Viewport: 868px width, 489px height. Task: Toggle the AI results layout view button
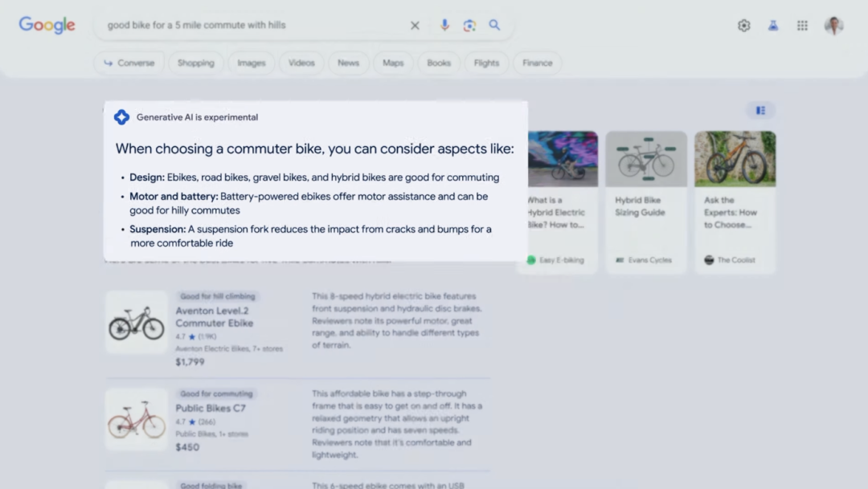(760, 111)
